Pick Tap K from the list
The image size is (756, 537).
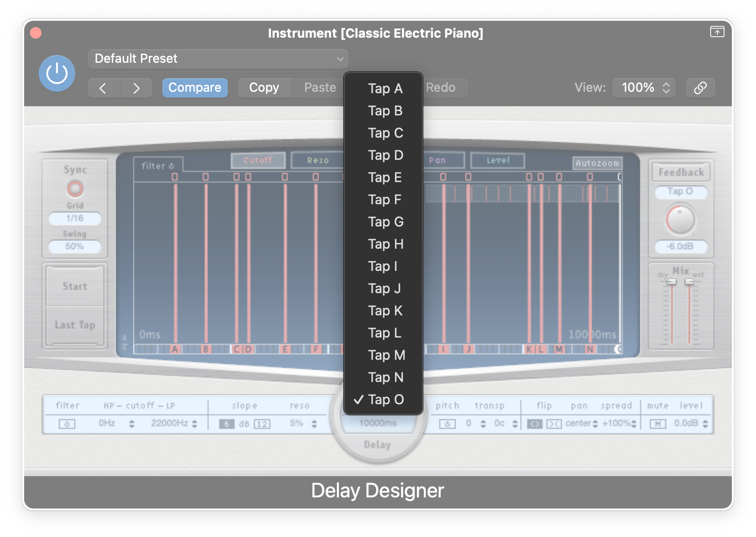click(383, 311)
